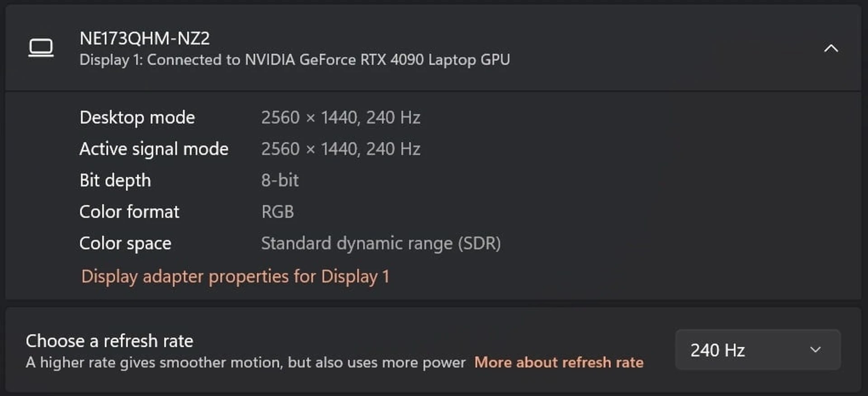Click the dropdown arrow next to 240 Hz

point(816,350)
